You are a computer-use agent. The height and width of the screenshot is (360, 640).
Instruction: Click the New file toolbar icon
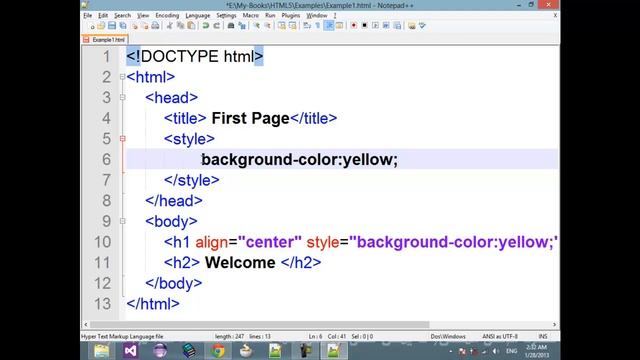[92, 26]
